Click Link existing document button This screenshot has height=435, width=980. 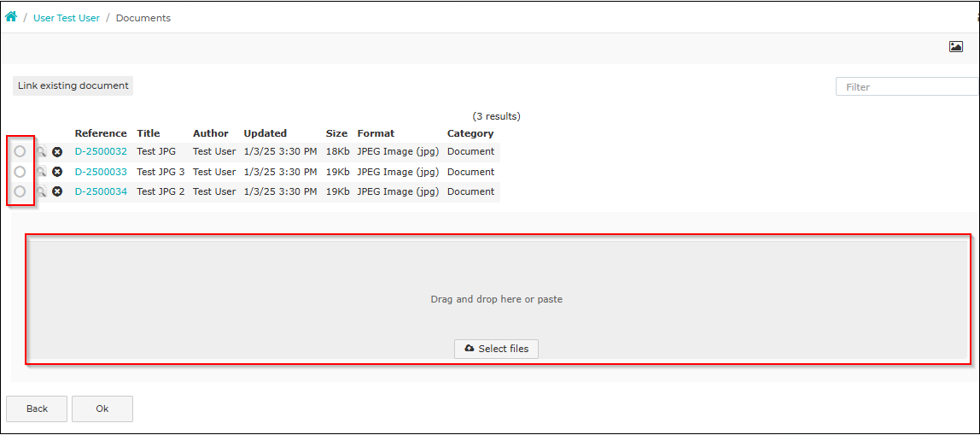pyautogui.click(x=73, y=85)
